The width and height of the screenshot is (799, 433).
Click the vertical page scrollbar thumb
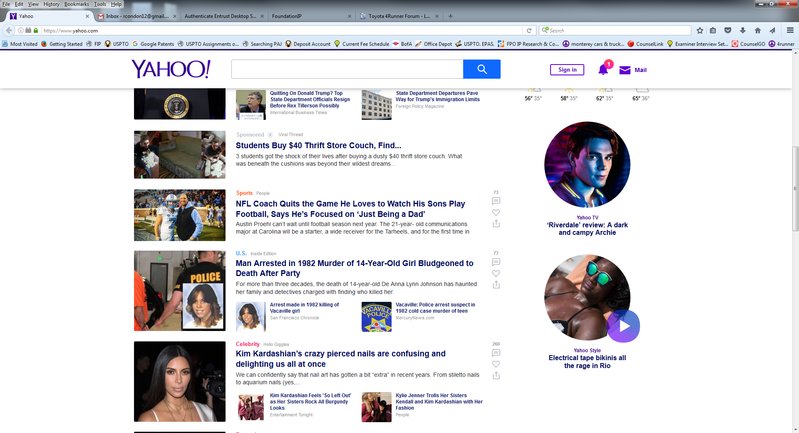tap(794, 188)
